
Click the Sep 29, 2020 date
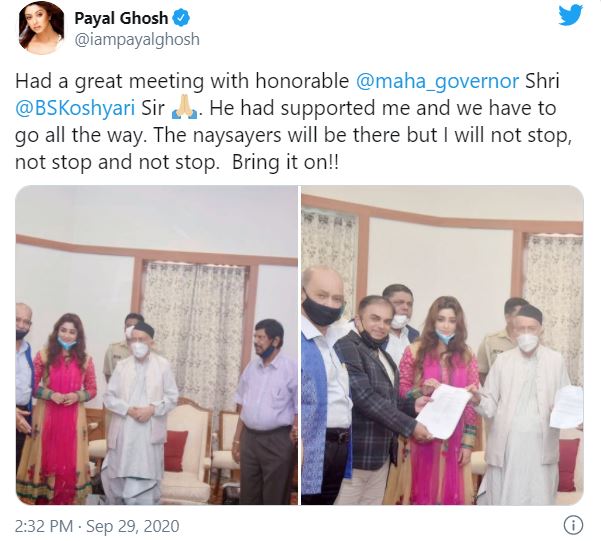click(133, 526)
